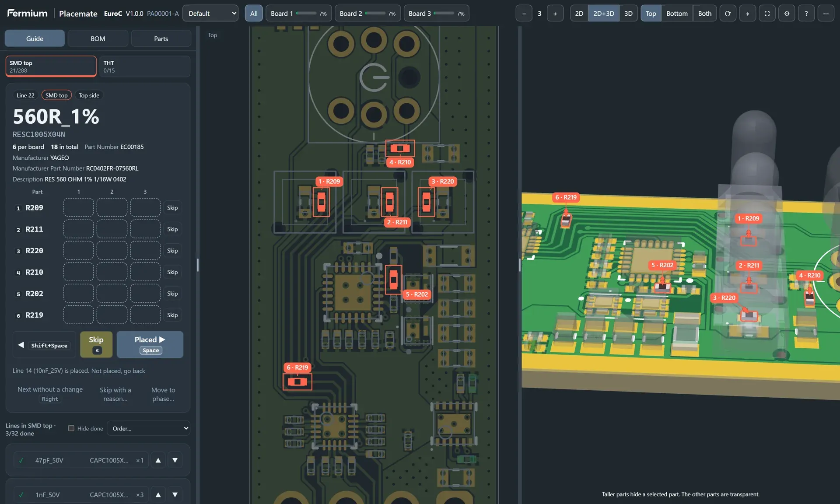This screenshot has width=840, height=504.
Task: Select the 5 · R202 marker on 2D board
Action: click(x=417, y=294)
